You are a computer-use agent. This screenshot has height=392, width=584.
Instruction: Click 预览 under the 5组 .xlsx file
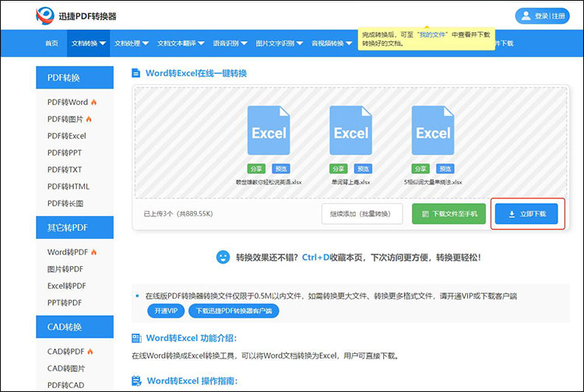coord(445,169)
